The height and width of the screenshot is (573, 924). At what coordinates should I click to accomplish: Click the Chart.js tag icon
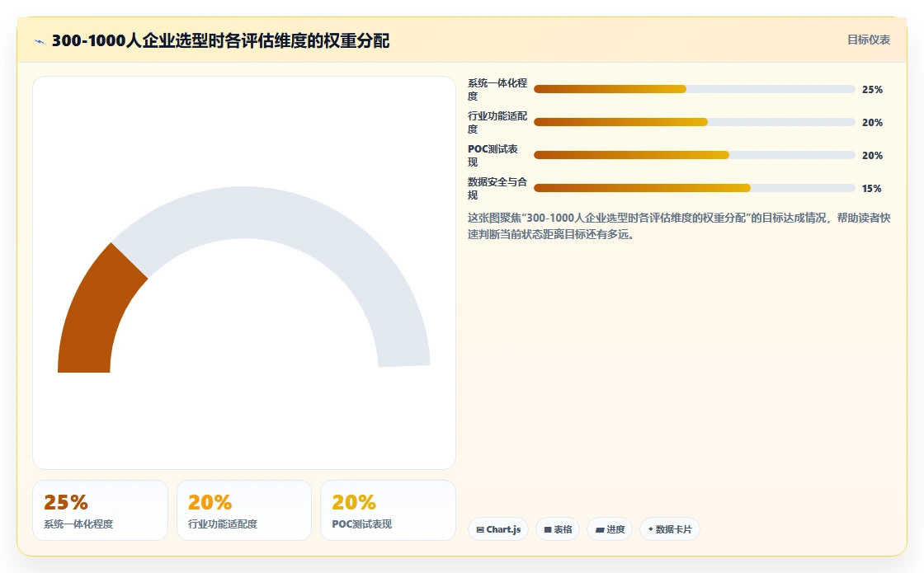point(479,529)
